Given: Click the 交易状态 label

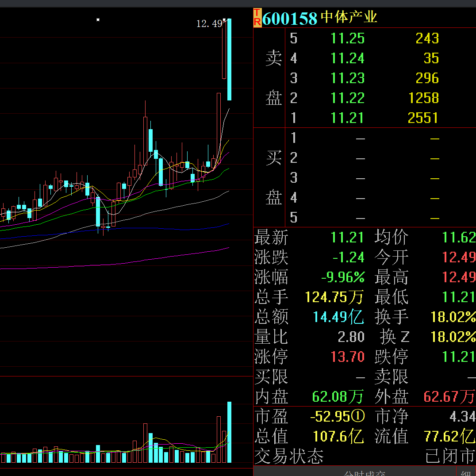Looking at the screenshot, I should pos(289,456).
